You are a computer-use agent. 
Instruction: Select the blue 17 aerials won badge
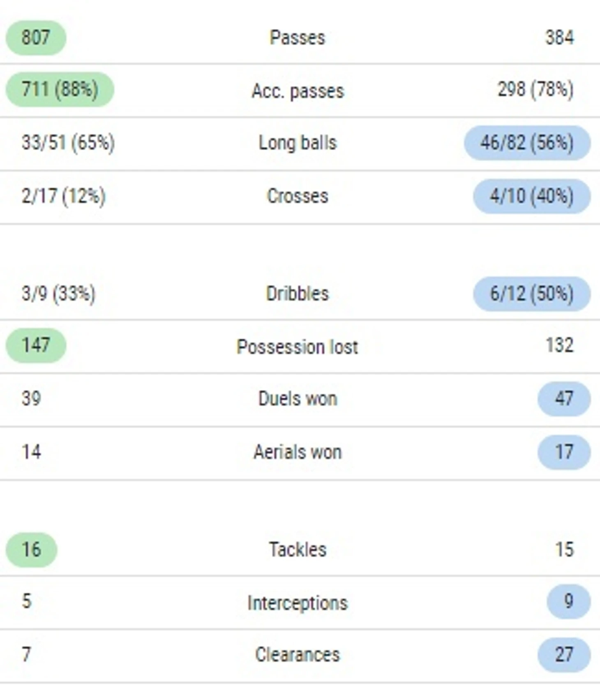coord(564,452)
